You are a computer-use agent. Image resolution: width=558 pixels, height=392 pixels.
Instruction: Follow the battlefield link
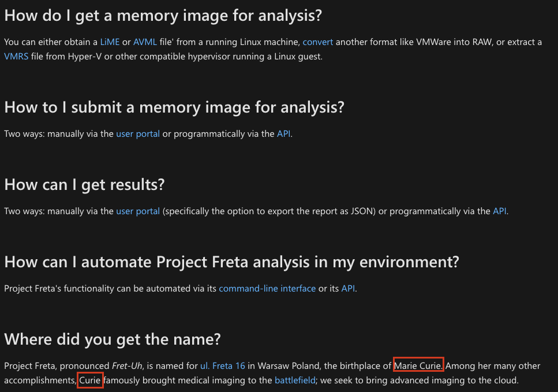pos(295,380)
